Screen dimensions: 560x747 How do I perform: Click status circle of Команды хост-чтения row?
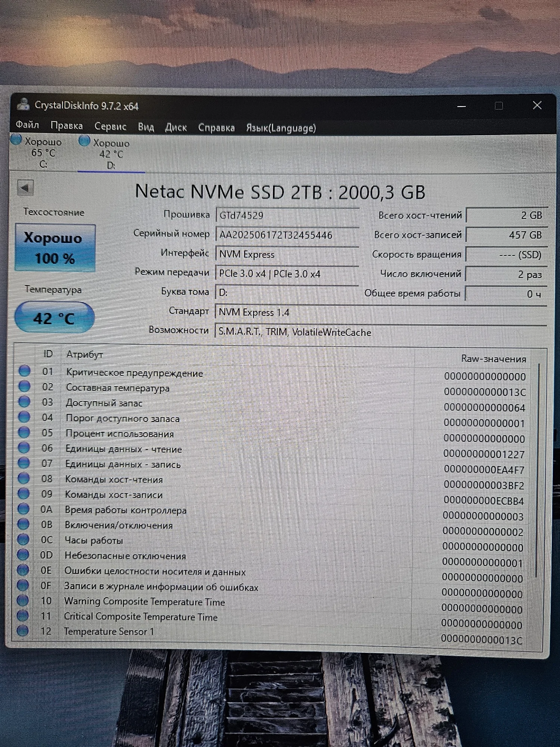[24, 478]
